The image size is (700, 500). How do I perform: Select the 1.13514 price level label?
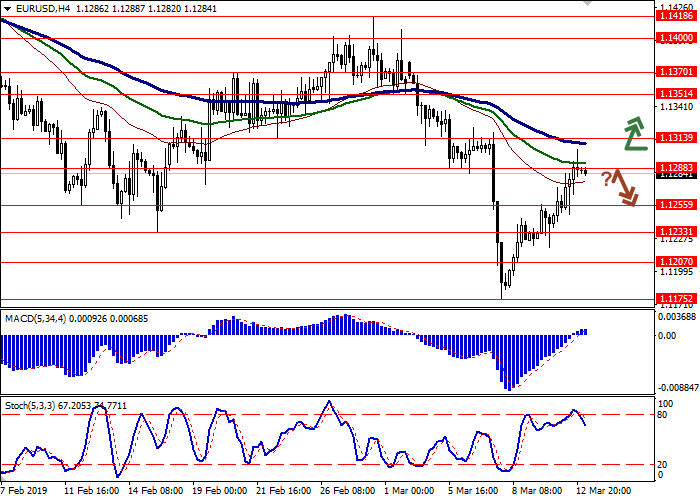[676, 94]
